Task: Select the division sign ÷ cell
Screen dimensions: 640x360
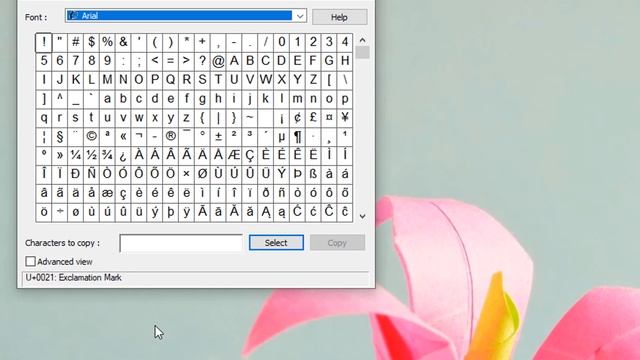Action: click(60, 212)
